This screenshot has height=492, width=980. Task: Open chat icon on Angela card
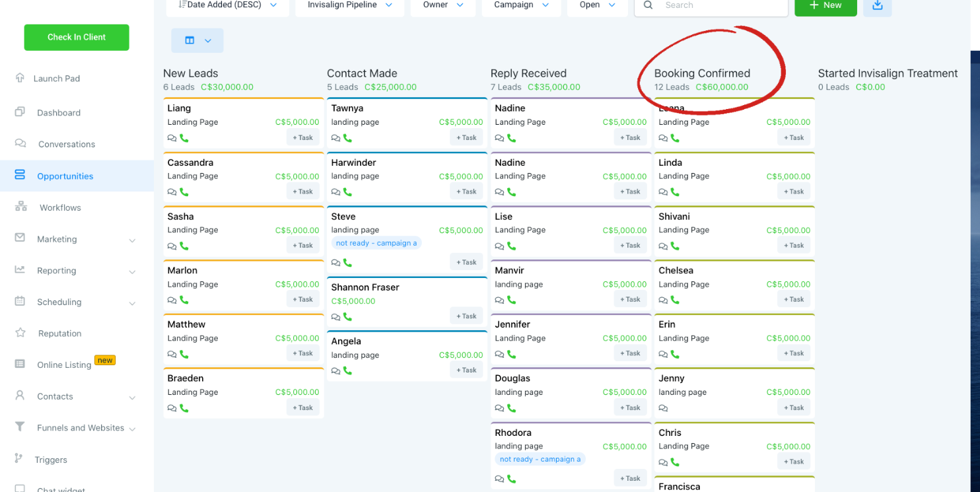coord(336,370)
